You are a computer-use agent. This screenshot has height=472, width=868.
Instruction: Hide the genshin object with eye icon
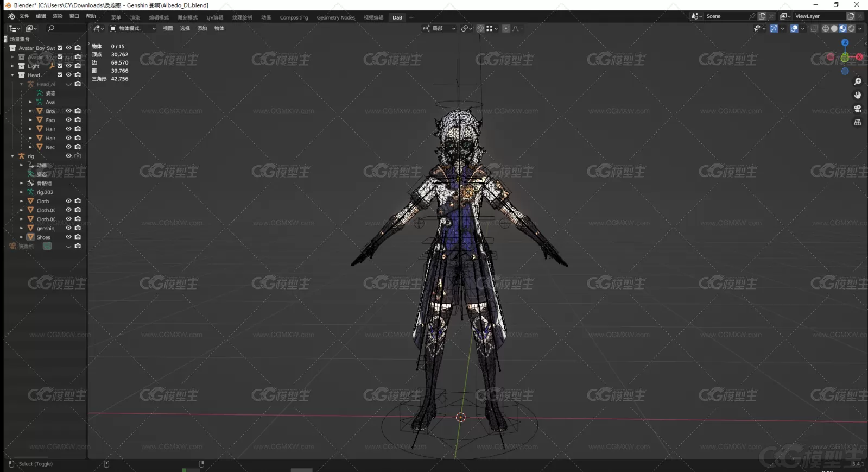(68, 228)
